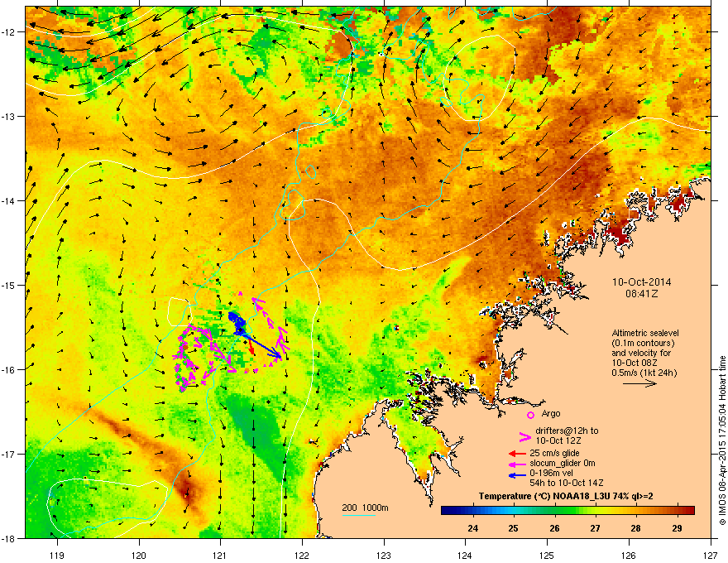Click the long blue depth-averaged velocity arrow head

click(278, 355)
